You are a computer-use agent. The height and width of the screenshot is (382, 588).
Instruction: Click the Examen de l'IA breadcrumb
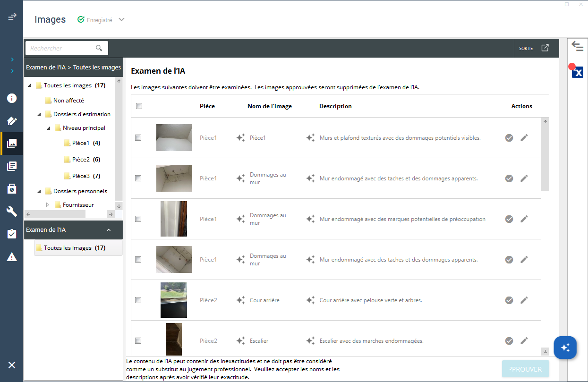(46, 68)
